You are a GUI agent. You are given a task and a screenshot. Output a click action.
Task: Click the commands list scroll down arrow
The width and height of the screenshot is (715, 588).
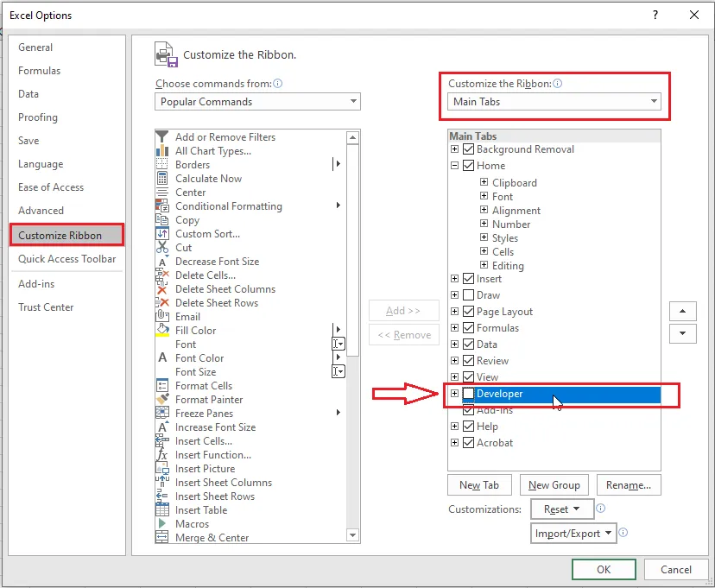click(352, 535)
